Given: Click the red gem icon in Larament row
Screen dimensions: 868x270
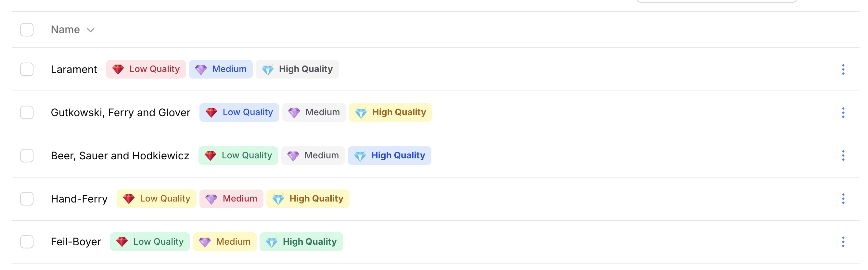Looking at the screenshot, I should click(x=118, y=69).
